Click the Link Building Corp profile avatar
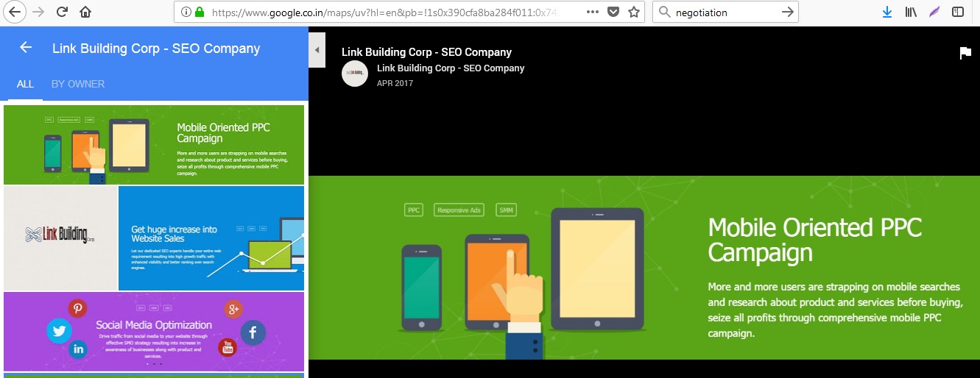This screenshot has height=378, width=980. tap(355, 74)
